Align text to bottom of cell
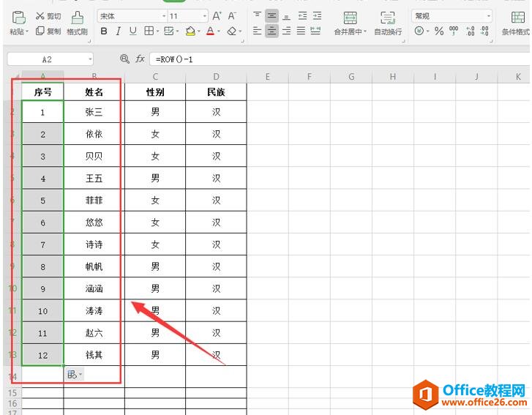 pos(286,15)
